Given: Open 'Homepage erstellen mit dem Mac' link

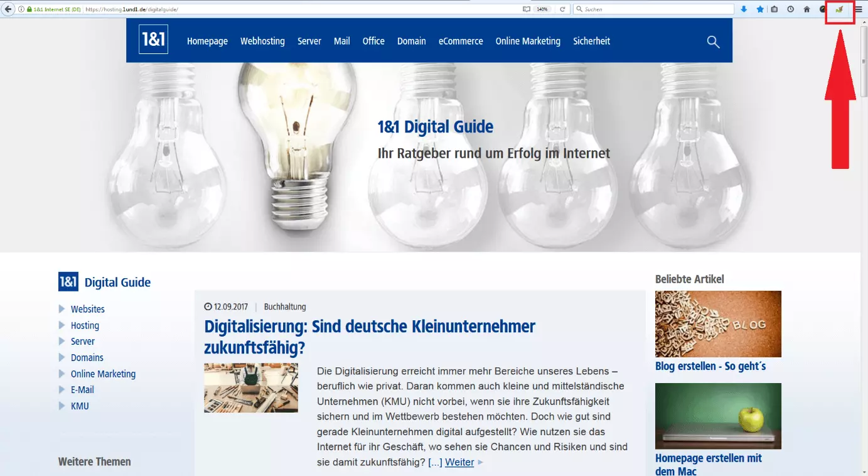Looking at the screenshot, I should coord(709,465).
